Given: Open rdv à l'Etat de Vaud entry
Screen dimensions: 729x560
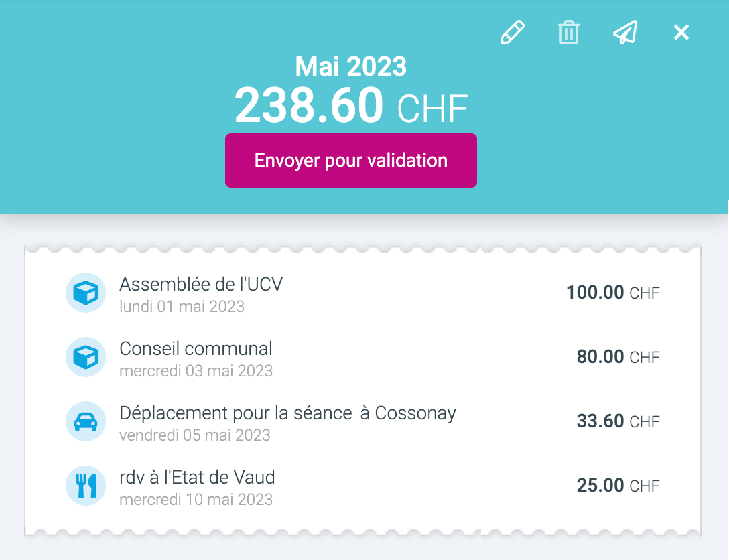Looking at the screenshot, I should pyautogui.click(x=197, y=477).
